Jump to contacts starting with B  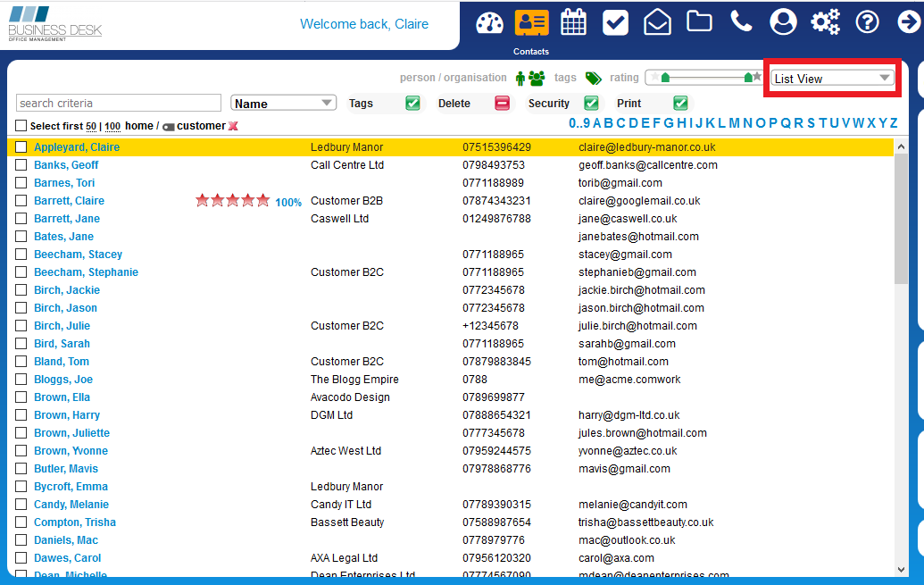point(610,122)
